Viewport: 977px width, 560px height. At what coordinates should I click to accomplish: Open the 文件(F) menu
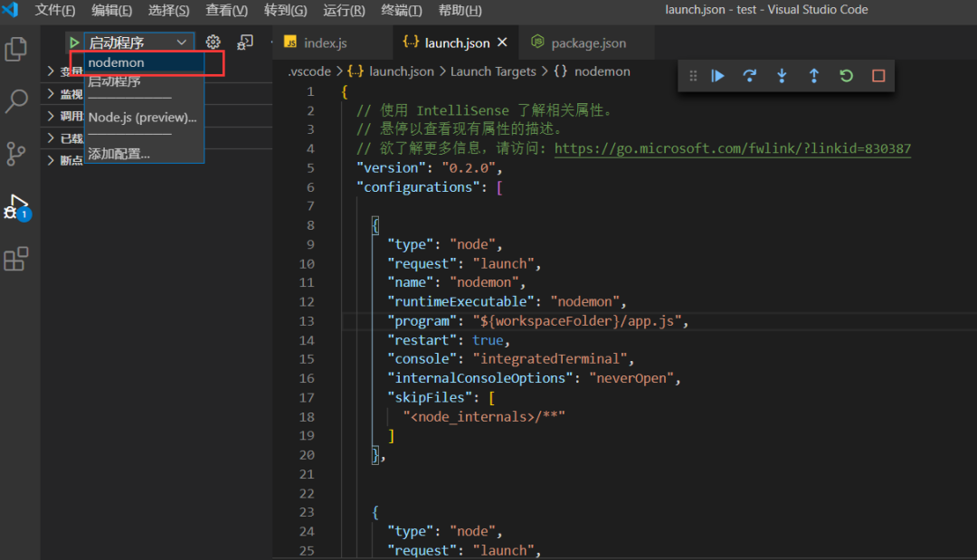(x=55, y=10)
